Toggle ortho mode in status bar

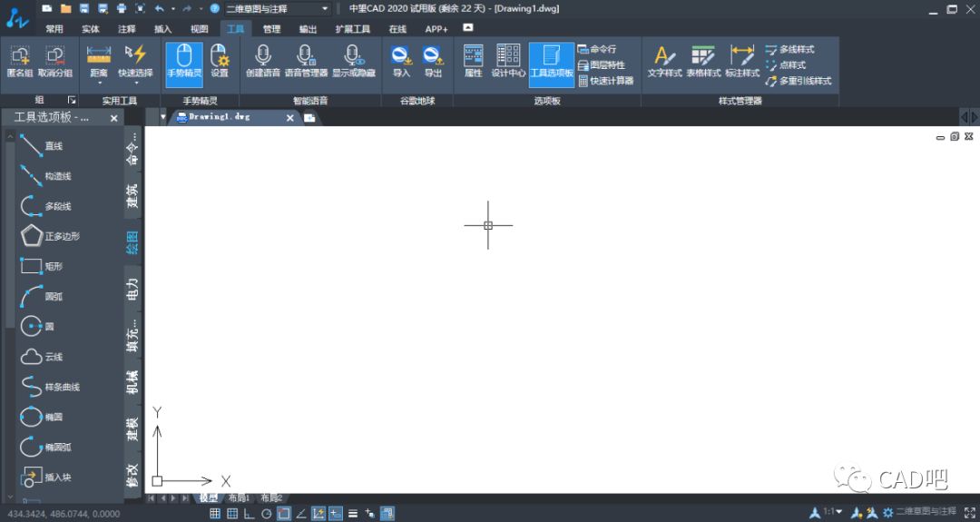[x=249, y=514]
